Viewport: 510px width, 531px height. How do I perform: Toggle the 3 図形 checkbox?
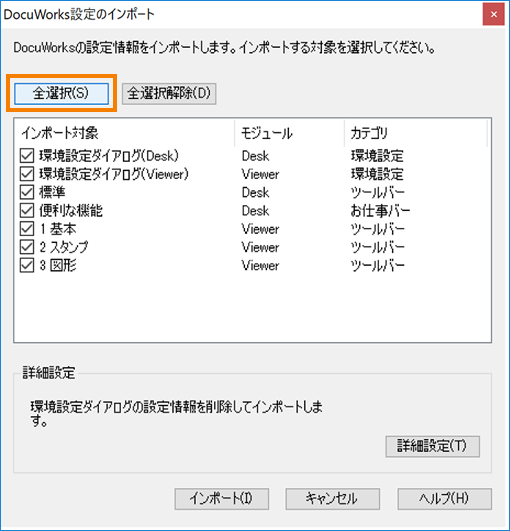[27, 266]
